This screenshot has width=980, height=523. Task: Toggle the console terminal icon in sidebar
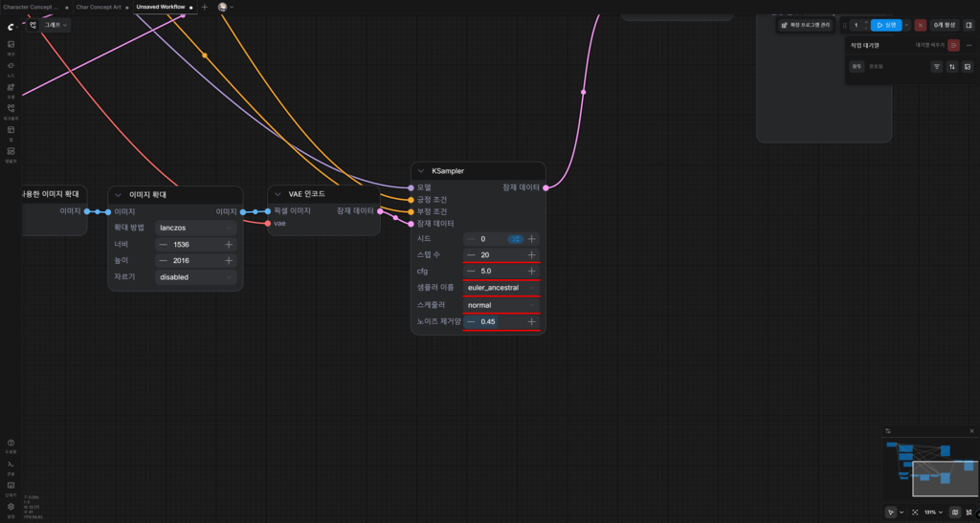[x=11, y=467]
